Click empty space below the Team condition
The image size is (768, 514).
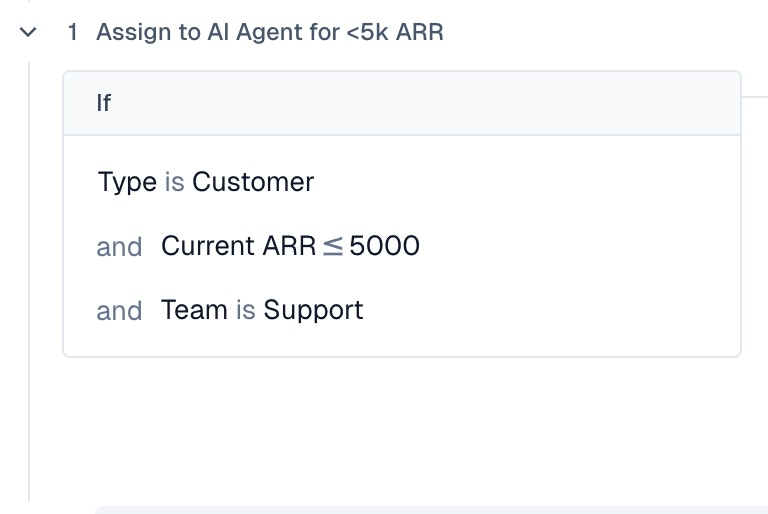400,420
